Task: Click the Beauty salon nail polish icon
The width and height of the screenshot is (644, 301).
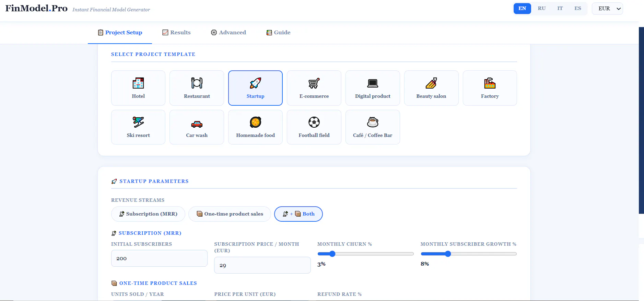Action: (431, 83)
